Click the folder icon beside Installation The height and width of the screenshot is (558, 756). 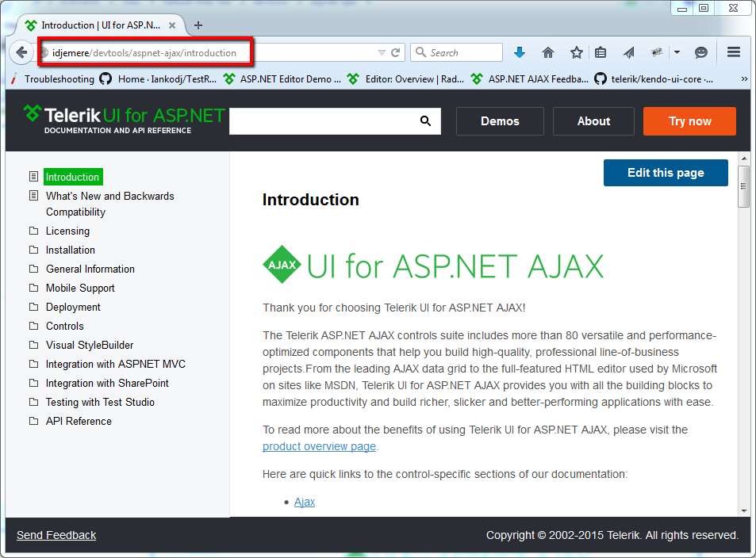pos(34,250)
